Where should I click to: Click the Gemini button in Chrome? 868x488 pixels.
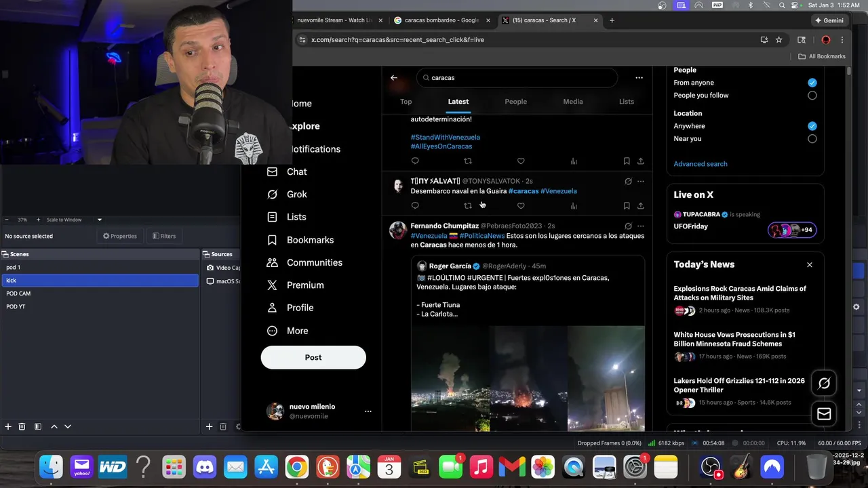click(829, 20)
